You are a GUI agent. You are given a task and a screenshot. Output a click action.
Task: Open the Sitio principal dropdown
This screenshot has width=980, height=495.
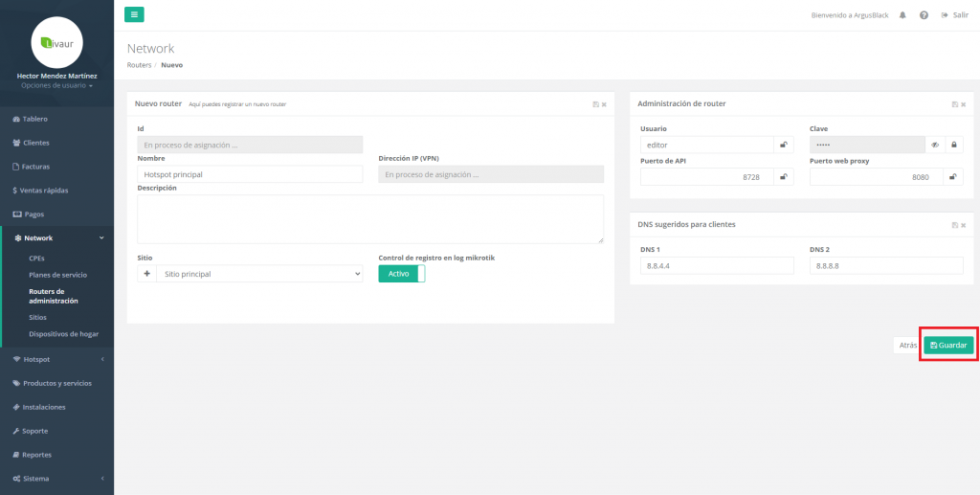(259, 274)
